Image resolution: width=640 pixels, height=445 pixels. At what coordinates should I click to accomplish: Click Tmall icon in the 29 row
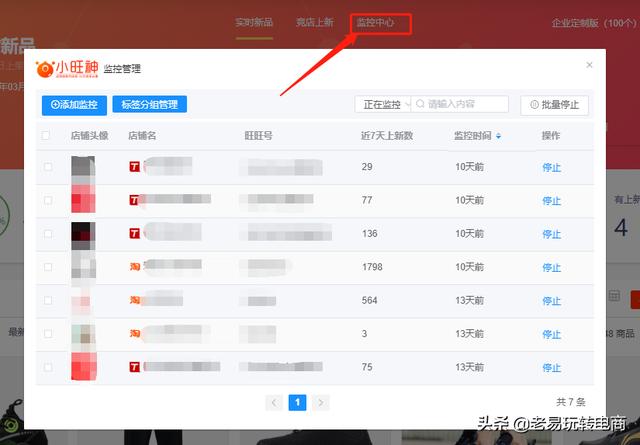[135, 167]
